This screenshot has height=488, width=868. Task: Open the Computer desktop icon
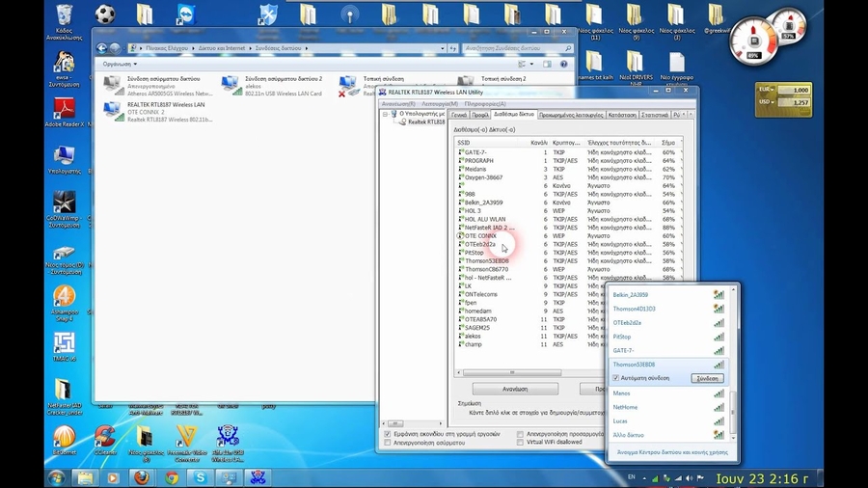tap(65, 160)
